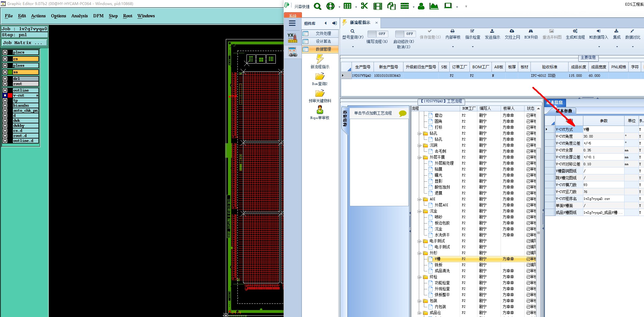This screenshot has height=317, width=644.
Task: Click the green user person icon
Action: [421, 6]
